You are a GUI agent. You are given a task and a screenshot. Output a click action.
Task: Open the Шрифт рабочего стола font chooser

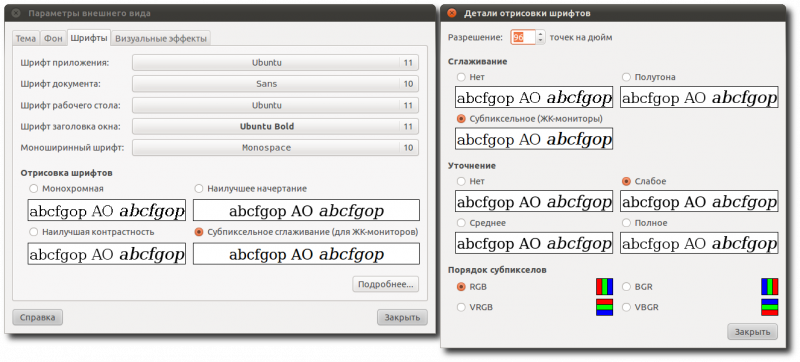pos(276,105)
